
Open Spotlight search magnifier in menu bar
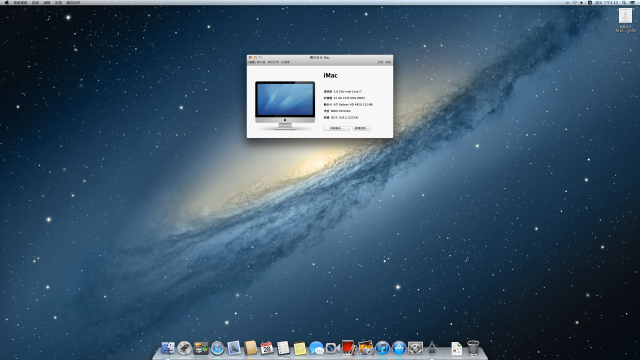[x=624, y=2]
